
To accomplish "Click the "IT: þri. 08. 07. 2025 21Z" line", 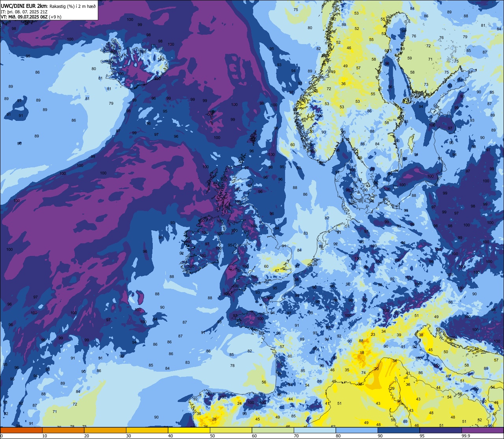I will click(x=25, y=11).
